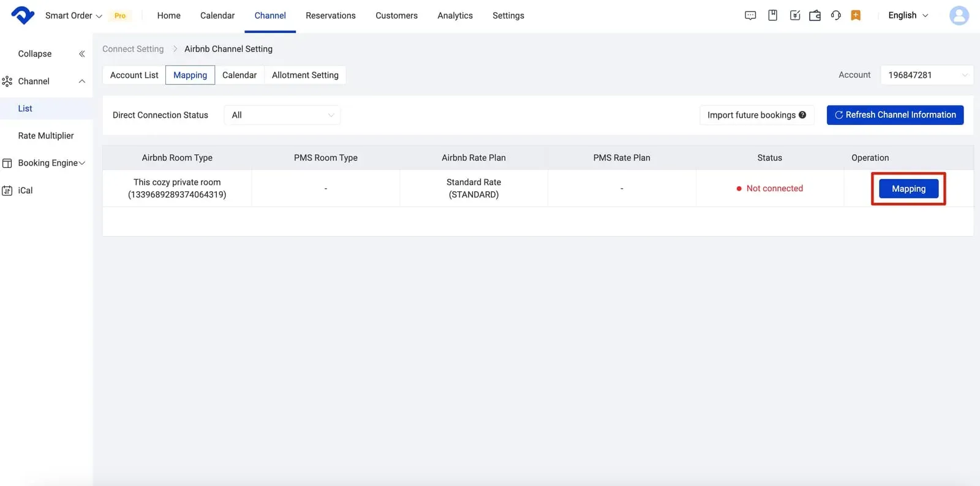Open the Account 196847281 dropdown

(x=927, y=75)
